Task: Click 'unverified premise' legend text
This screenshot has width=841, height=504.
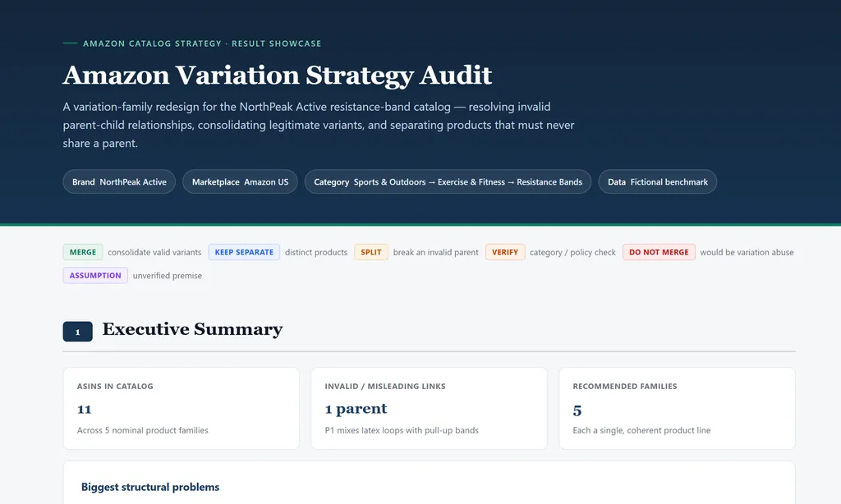Action: pyautogui.click(x=168, y=276)
